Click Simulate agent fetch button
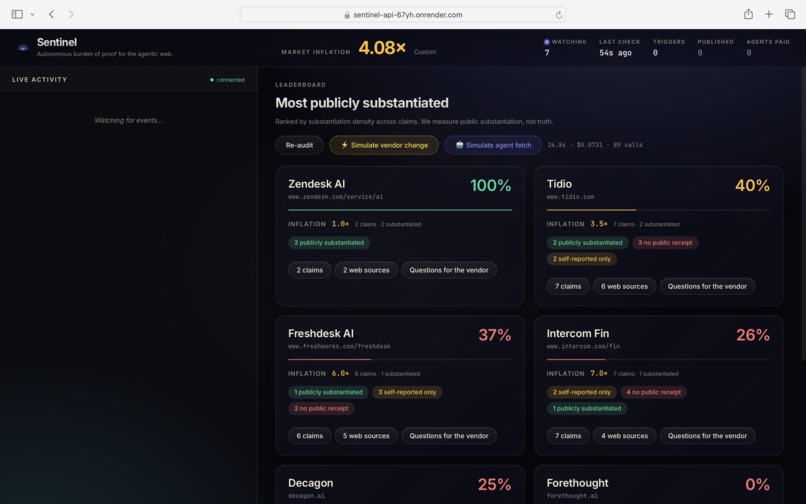This screenshot has height=504, width=806. (x=493, y=145)
